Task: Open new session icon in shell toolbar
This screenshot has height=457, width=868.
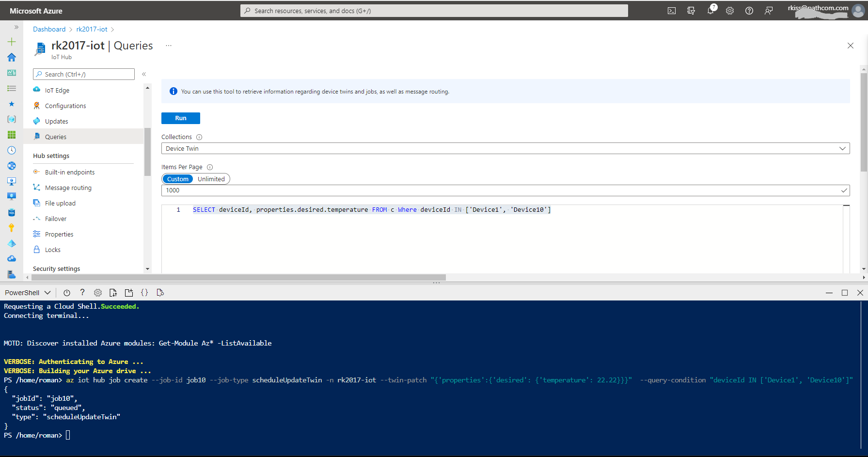Action: [x=129, y=293]
